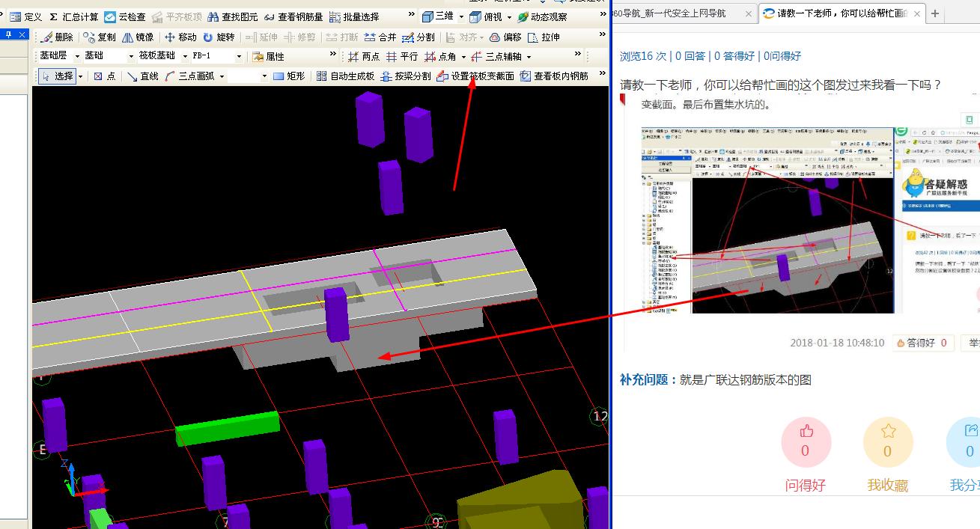Activate 批量选择 batch select
Image resolution: width=980 pixels, height=529 pixels.
pyautogui.click(x=354, y=16)
